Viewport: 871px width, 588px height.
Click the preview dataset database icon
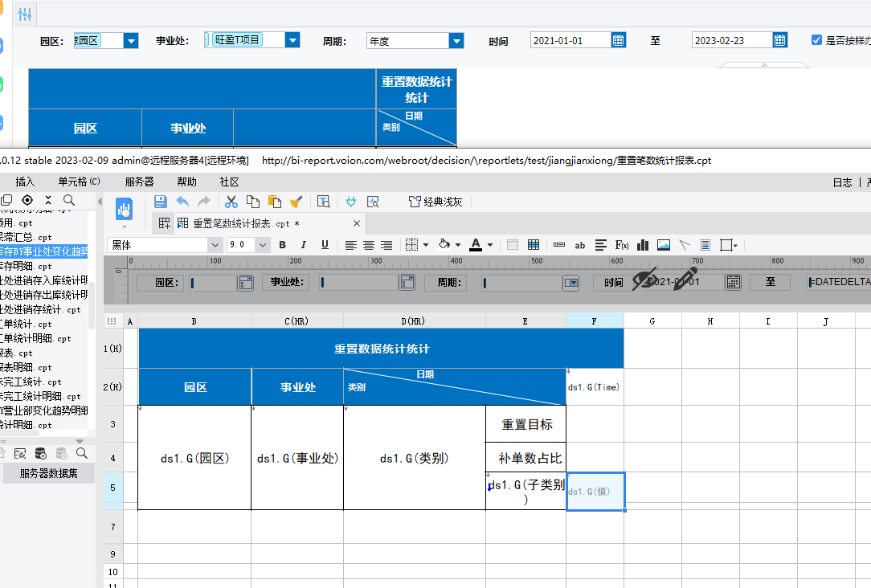(40, 454)
